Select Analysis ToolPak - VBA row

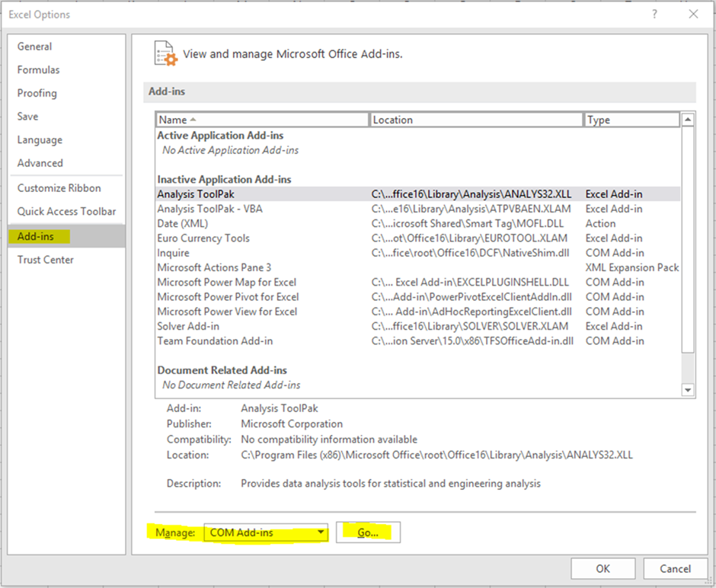pyautogui.click(x=417, y=209)
